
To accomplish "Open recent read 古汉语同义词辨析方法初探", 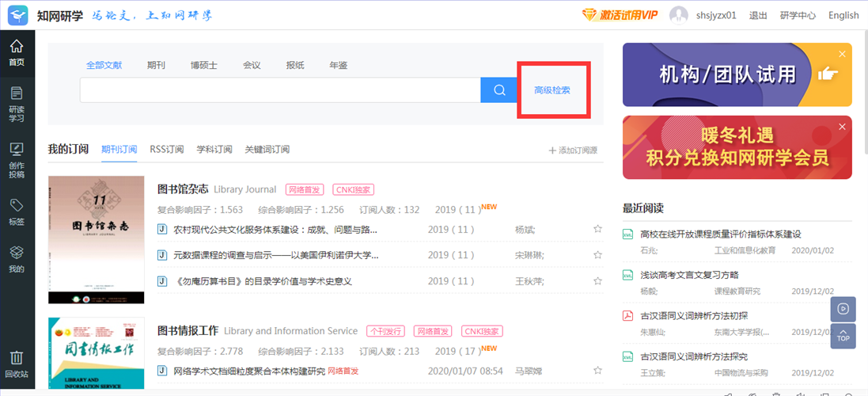I will (694, 316).
